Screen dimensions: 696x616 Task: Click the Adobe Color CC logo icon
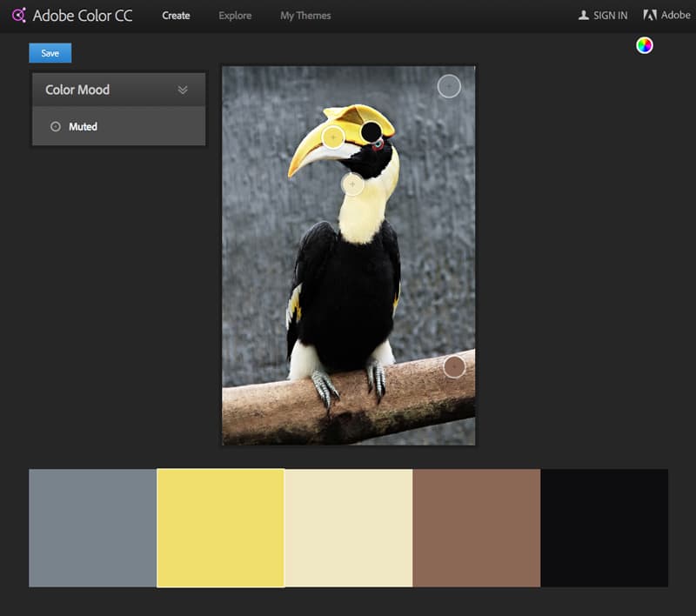pos(18,15)
